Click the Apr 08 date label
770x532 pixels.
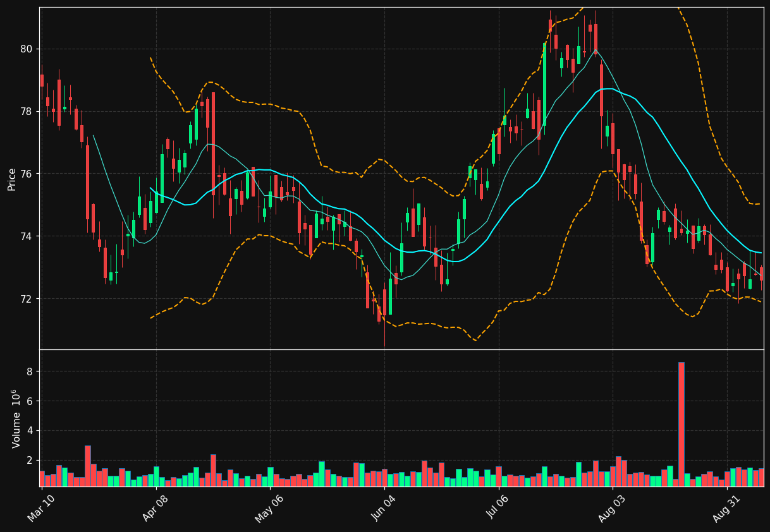point(155,509)
